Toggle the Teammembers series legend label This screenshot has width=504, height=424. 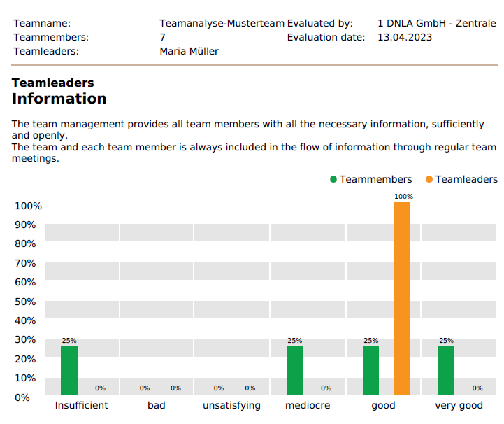(375, 180)
